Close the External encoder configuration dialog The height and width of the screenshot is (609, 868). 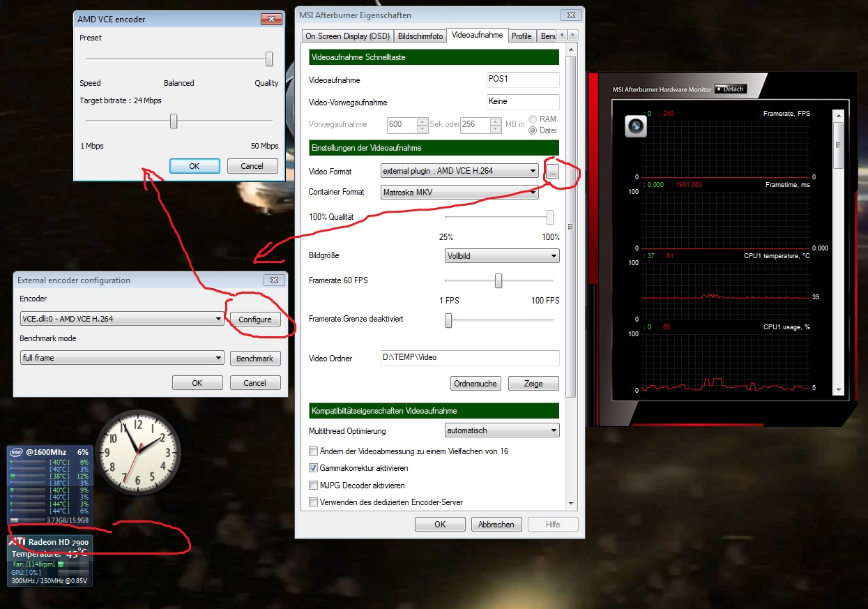[x=275, y=280]
